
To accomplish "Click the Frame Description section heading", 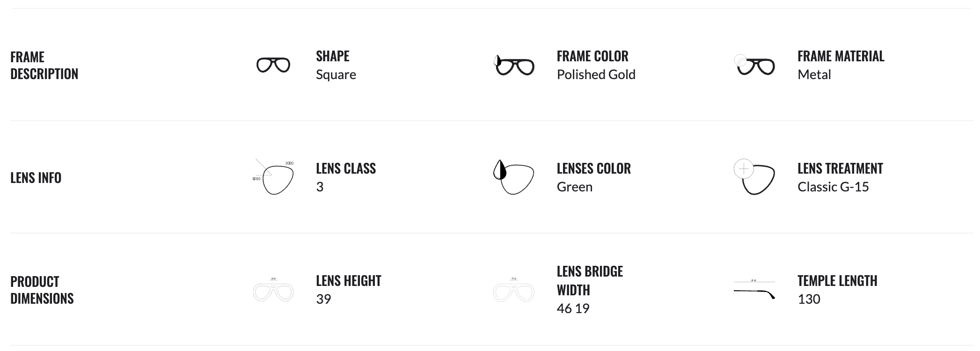I will click(x=44, y=66).
